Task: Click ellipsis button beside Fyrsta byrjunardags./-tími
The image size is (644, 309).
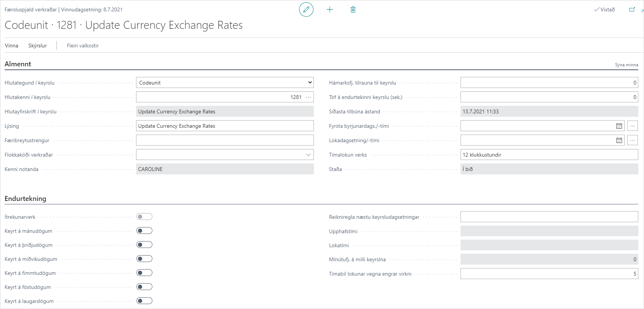Action: (633, 126)
